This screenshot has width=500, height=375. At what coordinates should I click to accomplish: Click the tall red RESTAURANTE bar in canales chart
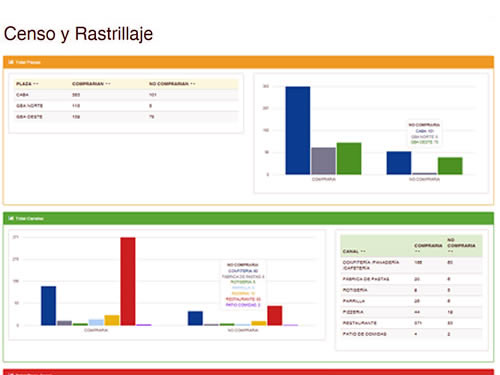128,281
